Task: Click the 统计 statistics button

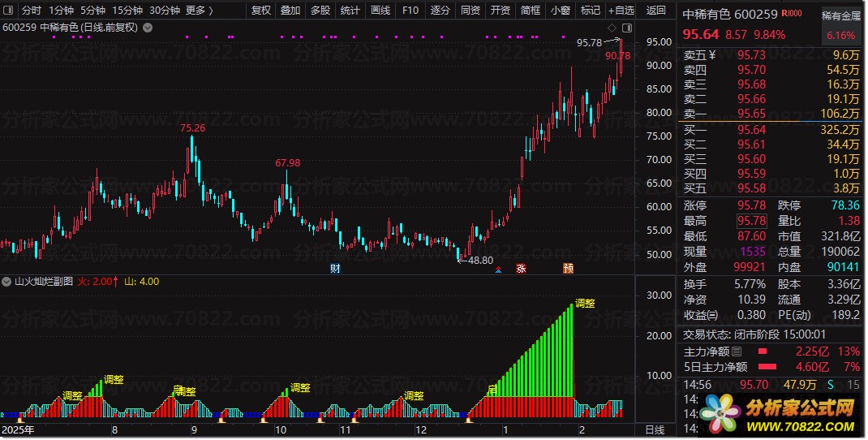Action: click(x=350, y=10)
